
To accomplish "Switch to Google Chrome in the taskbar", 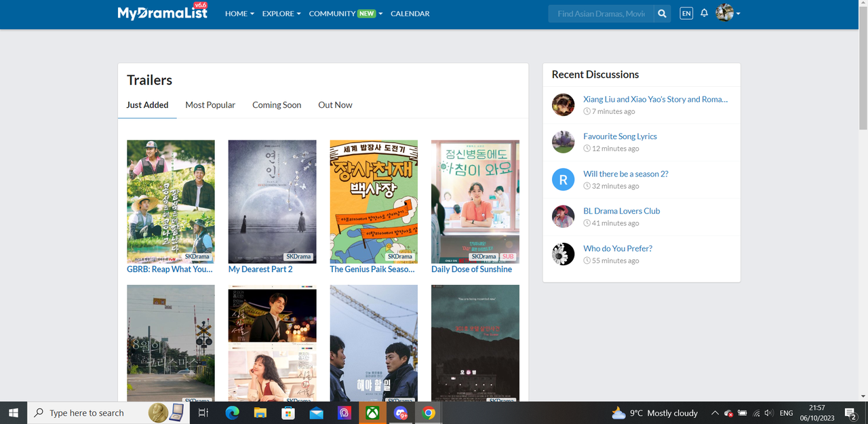I will (429, 412).
